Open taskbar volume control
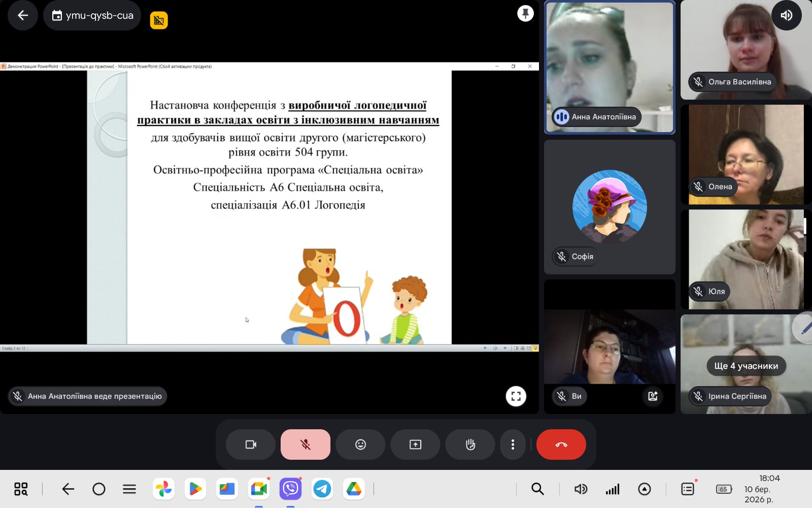 pos(581,489)
